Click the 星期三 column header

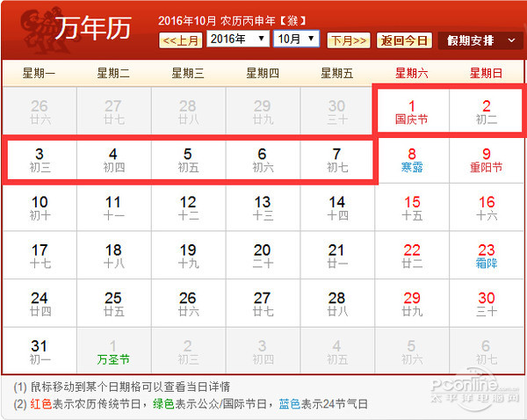click(x=188, y=73)
